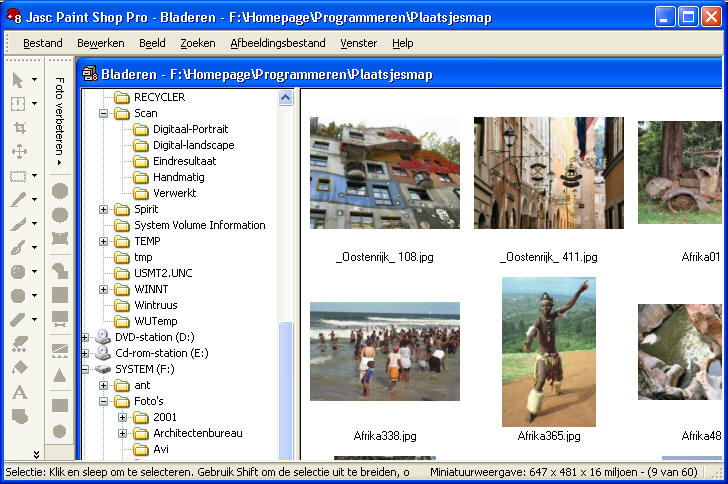728x484 pixels.
Task: Show more tools via the double-chevron overflow
Action: pyautogui.click(x=36, y=454)
